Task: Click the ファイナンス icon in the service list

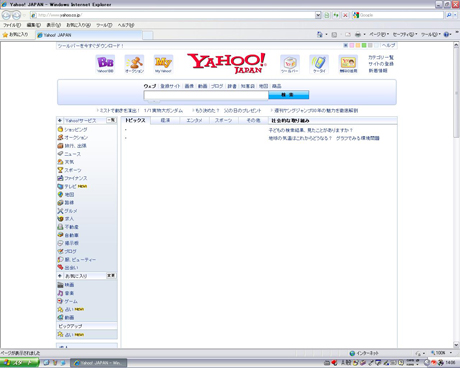Action: (x=60, y=178)
